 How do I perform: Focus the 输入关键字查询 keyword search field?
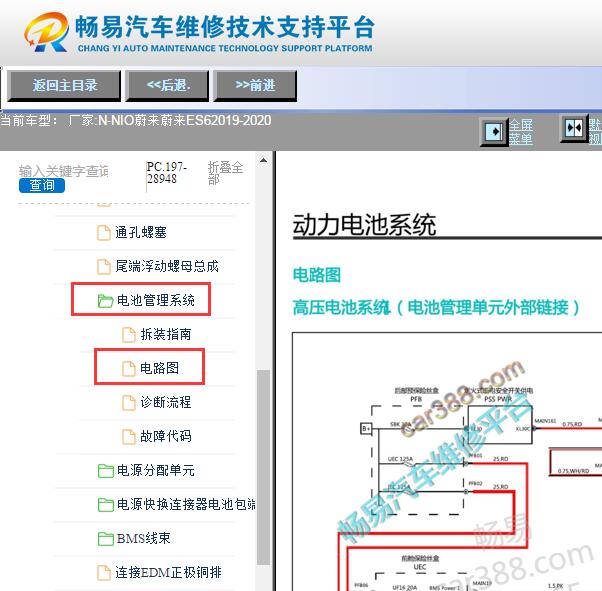pos(64,171)
